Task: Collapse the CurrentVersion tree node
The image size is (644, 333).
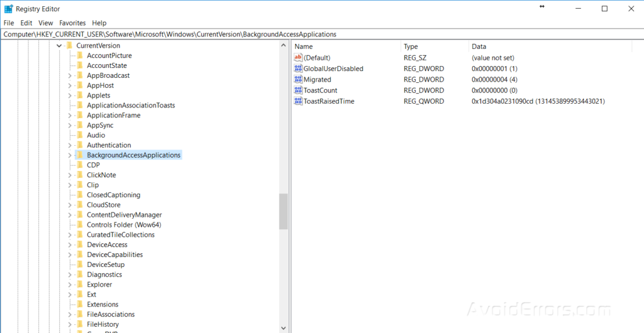Action: tap(59, 46)
